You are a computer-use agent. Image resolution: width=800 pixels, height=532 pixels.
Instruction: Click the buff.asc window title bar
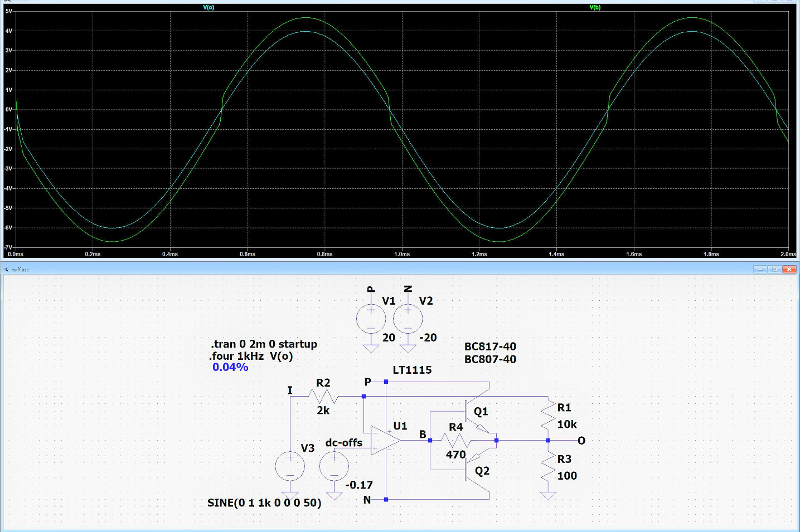334,269
